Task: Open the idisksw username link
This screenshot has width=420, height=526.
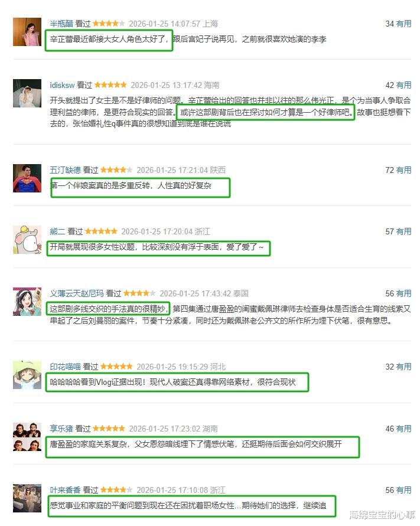Action: (x=62, y=85)
